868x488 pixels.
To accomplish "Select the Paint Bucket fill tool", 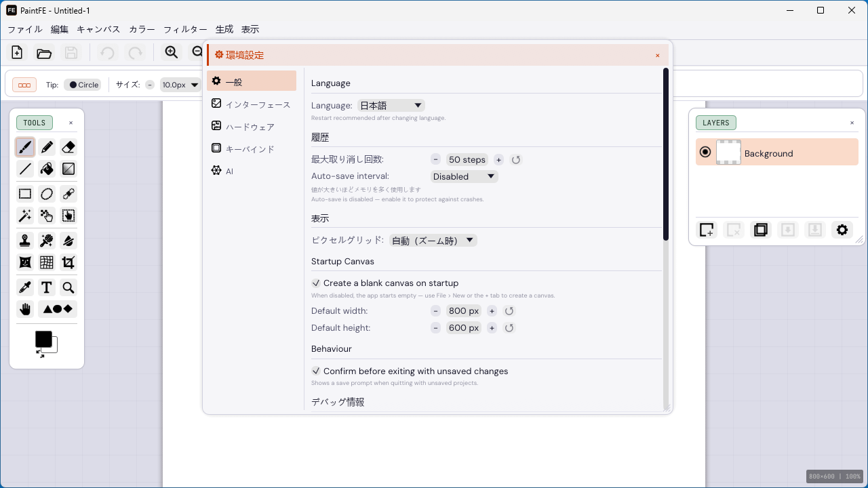I will (x=47, y=169).
